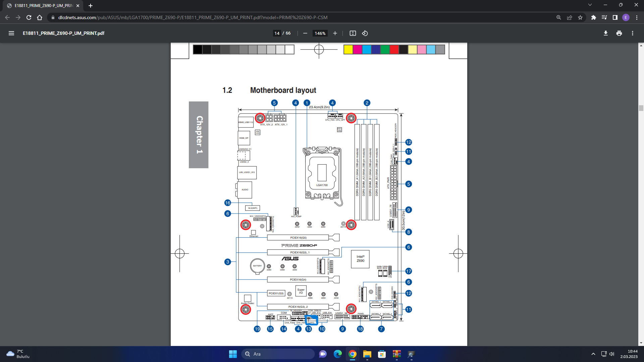Click the address bar URL
The width and height of the screenshot is (644, 362).
point(193,17)
